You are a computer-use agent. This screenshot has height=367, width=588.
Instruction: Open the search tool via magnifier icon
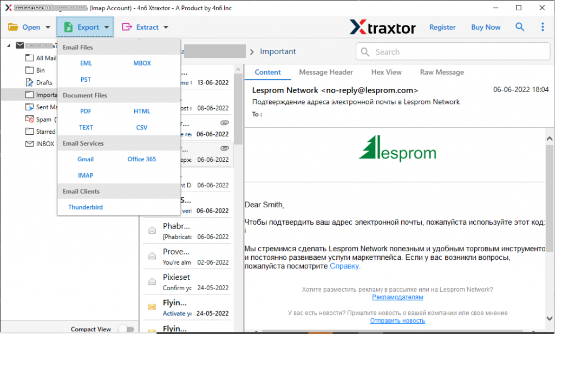(x=520, y=27)
